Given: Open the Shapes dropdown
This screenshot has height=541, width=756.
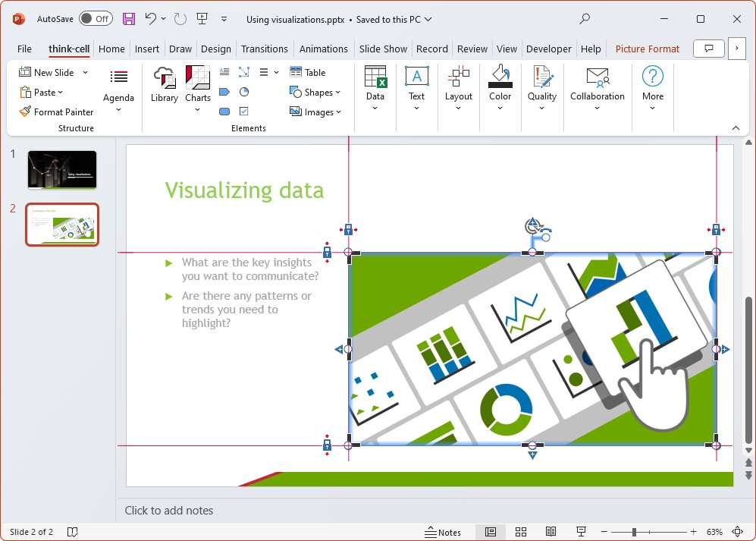Looking at the screenshot, I should tap(315, 92).
